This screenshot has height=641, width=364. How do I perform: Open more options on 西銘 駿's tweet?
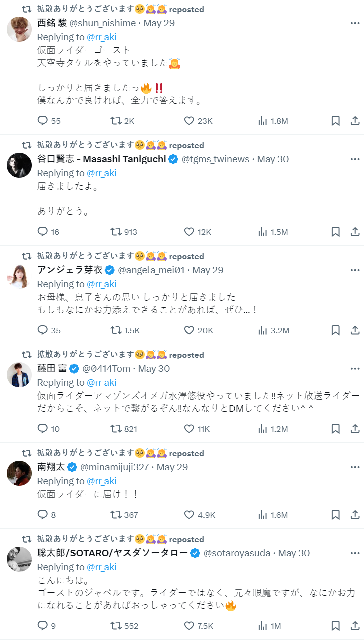(x=355, y=23)
